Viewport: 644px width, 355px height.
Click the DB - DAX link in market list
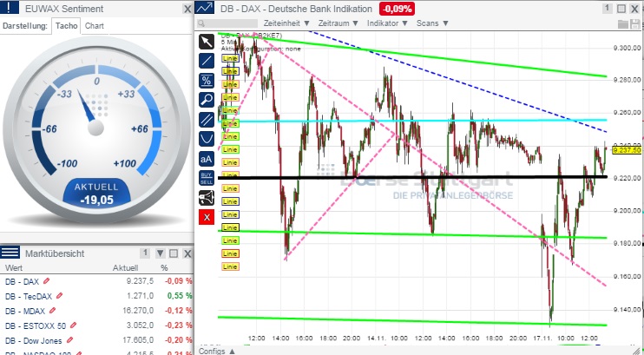click(22, 281)
